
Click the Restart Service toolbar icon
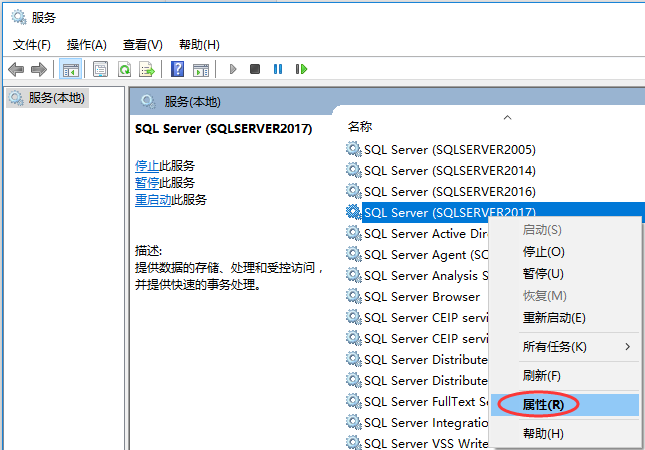[301, 69]
